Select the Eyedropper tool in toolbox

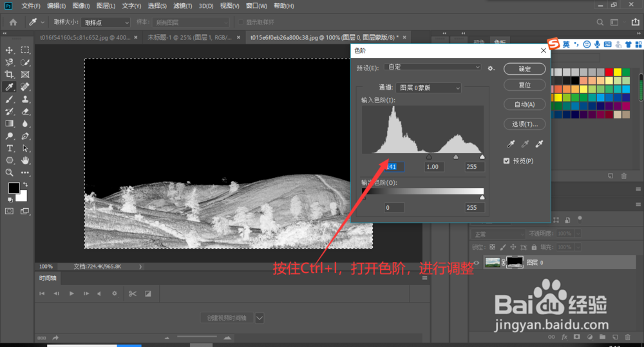tap(9, 87)
